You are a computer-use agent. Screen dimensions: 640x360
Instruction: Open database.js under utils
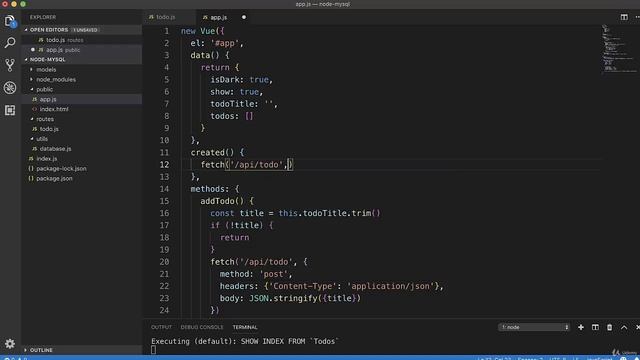coord(82,149)
